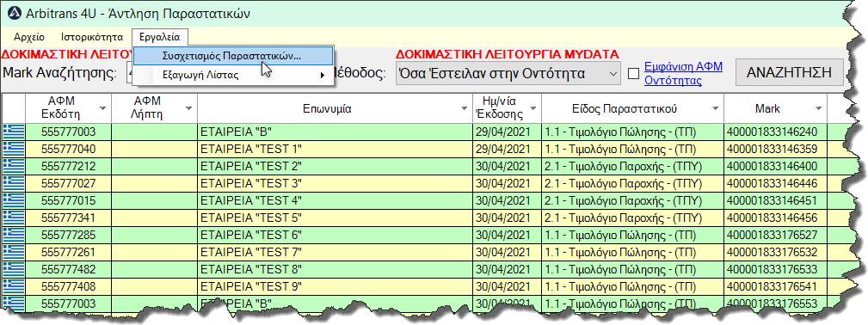
Task: Open the 'Όσα Έστειλαν στην Οντότητα' dropdown
Action: (x=508, y=73)
